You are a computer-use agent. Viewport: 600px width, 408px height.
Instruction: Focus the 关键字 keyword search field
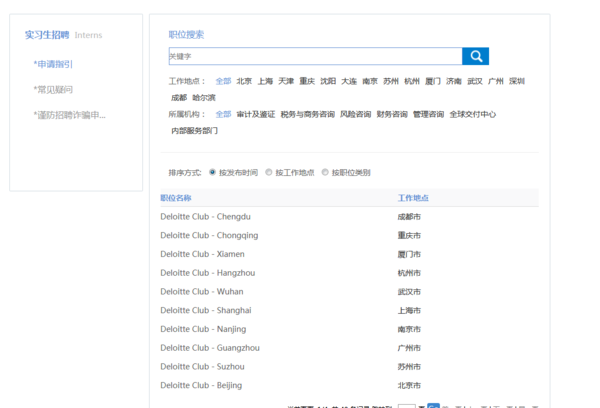[x=315, y=56]
